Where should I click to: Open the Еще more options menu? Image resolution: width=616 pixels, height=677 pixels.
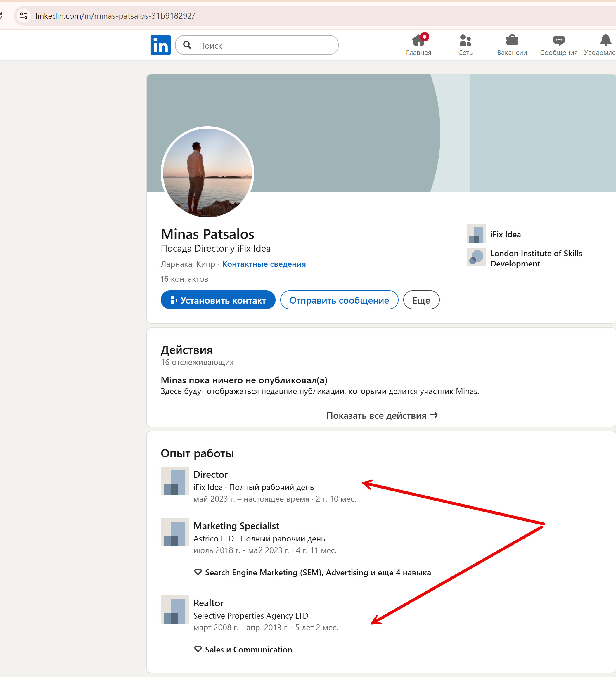[x=421, y=300]
